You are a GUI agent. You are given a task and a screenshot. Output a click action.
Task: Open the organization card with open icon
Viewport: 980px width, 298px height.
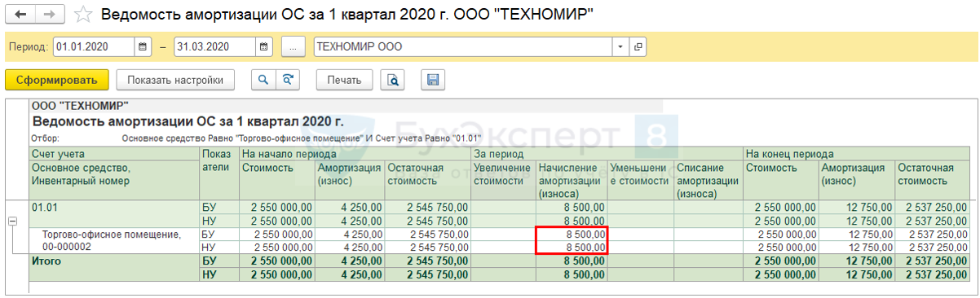[x=638, y=47]
